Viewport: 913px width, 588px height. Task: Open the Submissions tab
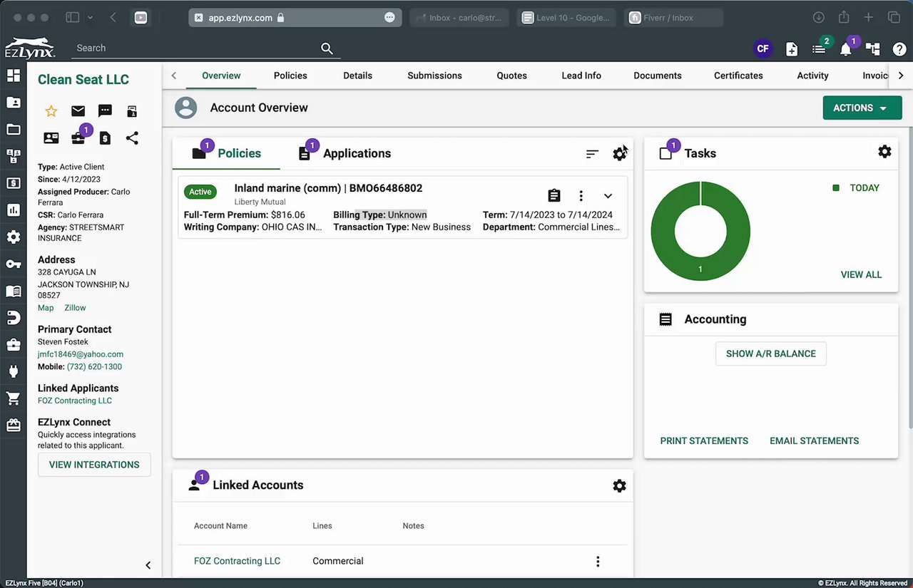[434, 76]
